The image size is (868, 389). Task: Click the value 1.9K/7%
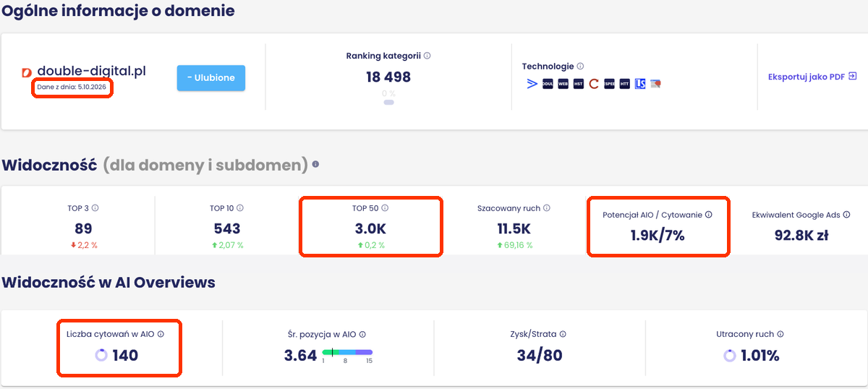click(658, 235)
